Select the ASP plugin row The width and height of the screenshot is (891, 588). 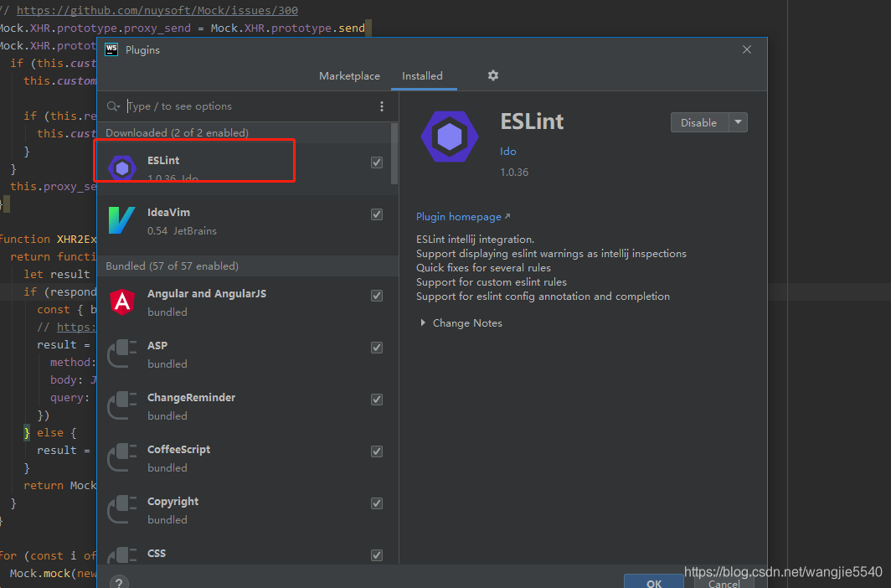point(245,354)
